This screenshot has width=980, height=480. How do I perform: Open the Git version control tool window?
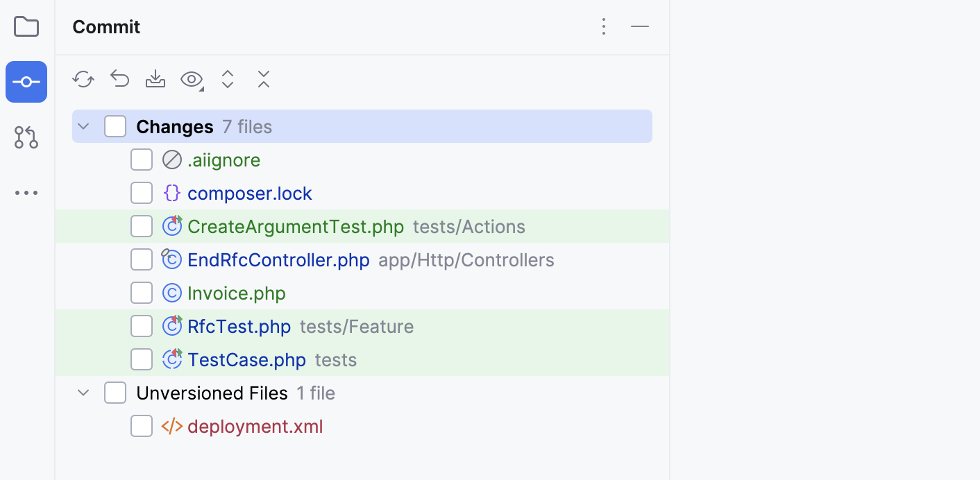pos(26,137)
